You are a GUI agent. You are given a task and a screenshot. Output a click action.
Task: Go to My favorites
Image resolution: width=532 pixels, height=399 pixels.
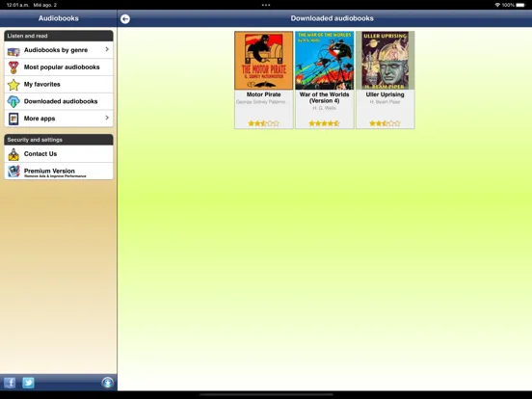[59, 84]
